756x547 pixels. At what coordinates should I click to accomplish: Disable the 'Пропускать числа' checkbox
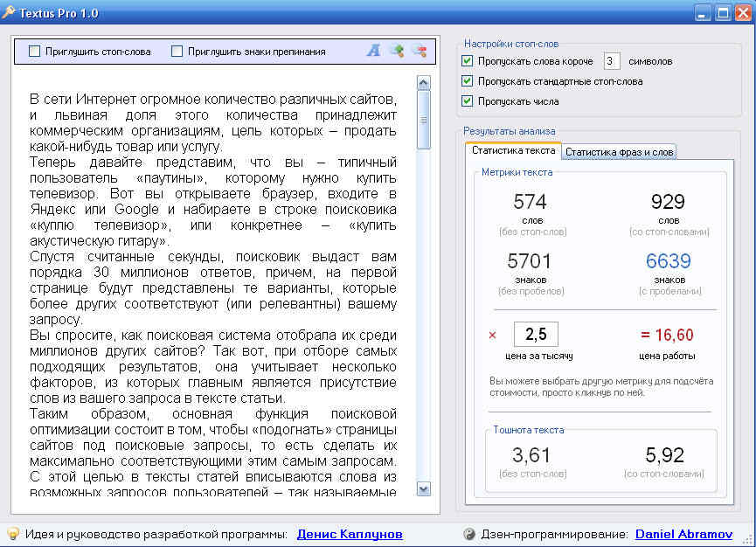tap(468, 100)
